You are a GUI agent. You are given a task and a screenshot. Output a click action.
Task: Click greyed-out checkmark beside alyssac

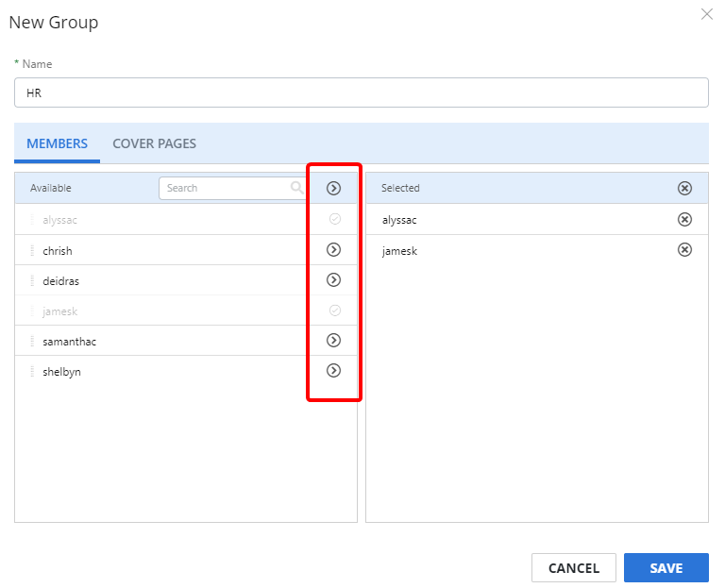click(334, 219)
